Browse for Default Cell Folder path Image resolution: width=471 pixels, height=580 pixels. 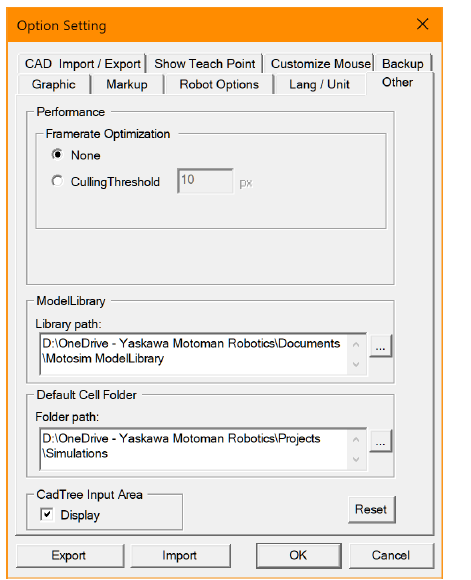[380, 441]
